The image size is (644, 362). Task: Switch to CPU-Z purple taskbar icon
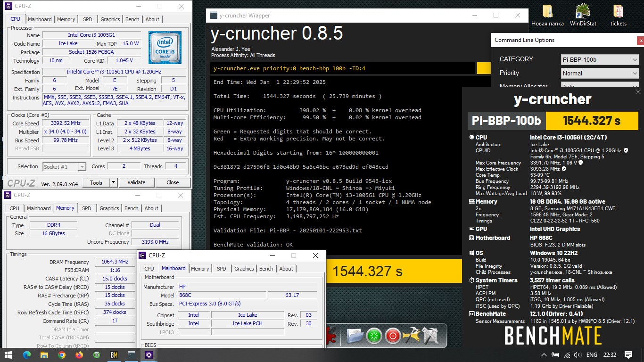pyautogui.click(x=149, y=355)
